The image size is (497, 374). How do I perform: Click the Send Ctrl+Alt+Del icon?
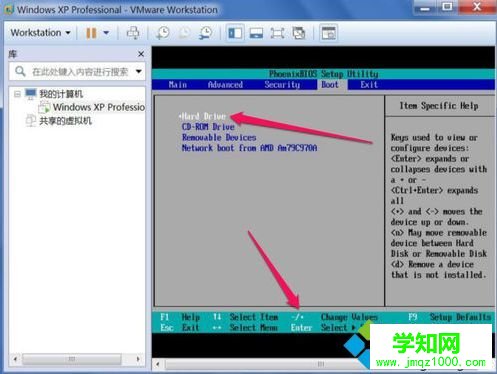133,33
